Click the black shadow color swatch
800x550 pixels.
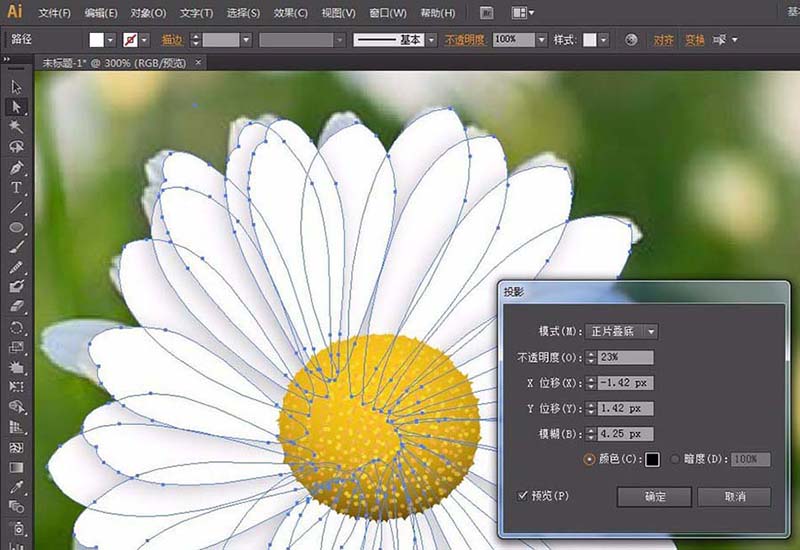point(652,459)
